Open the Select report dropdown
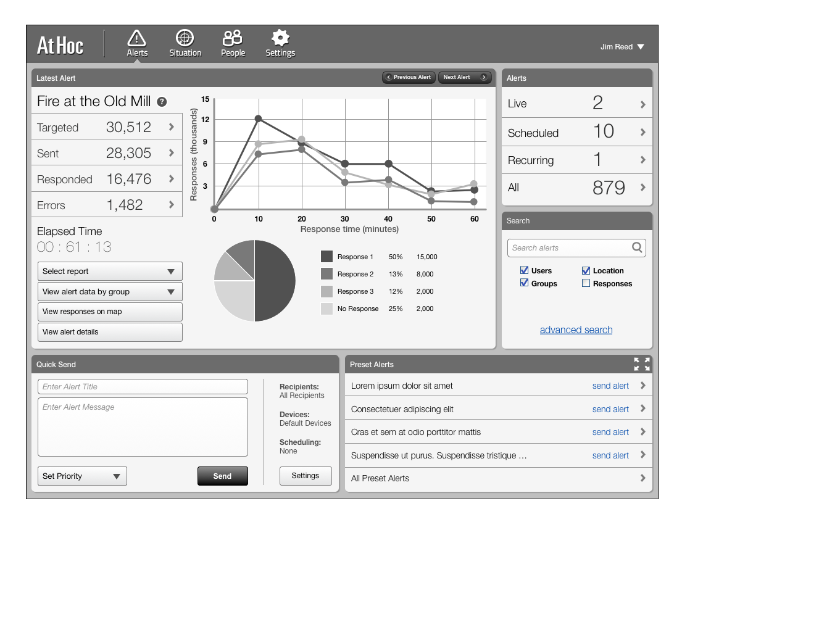The height and width of the screenshot is (630, 840). click(x=110, y=271)
